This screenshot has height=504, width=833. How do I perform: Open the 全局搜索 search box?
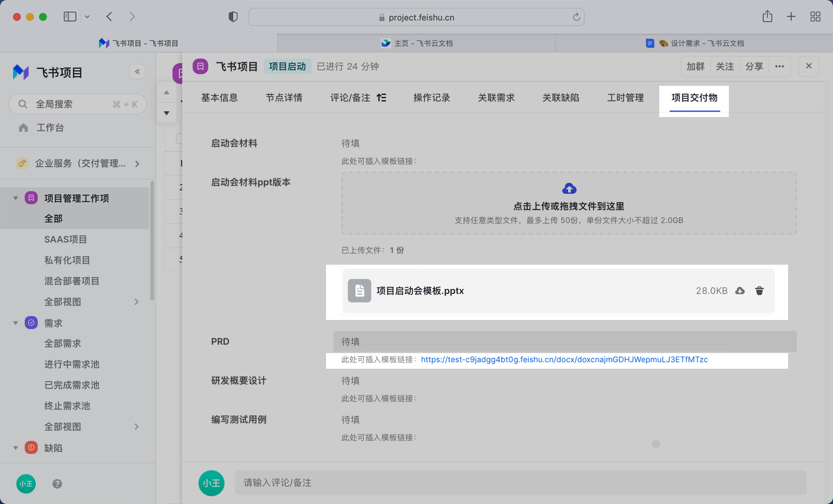[78, 104]
